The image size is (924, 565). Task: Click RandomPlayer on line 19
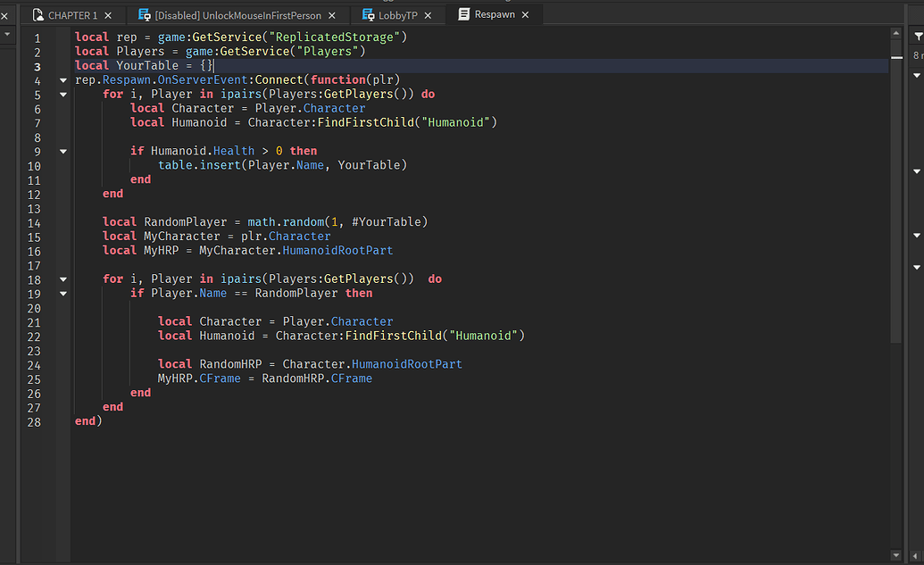[x=296, y=293]
